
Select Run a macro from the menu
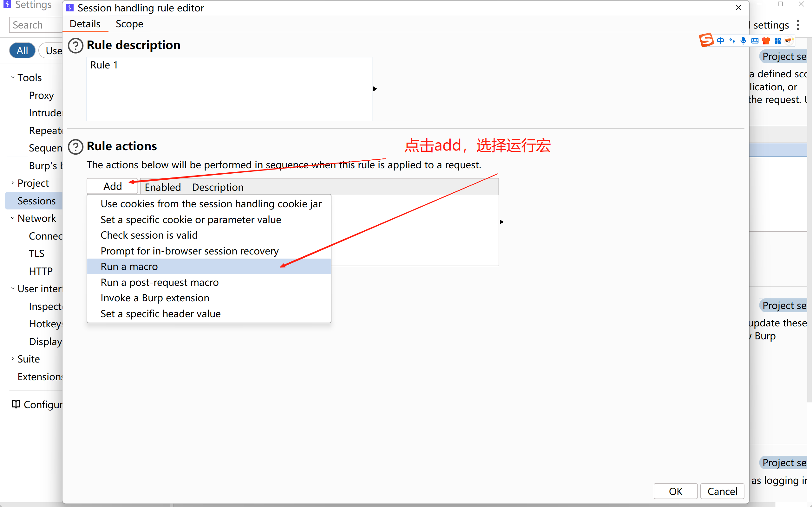[x=129, y=266]
